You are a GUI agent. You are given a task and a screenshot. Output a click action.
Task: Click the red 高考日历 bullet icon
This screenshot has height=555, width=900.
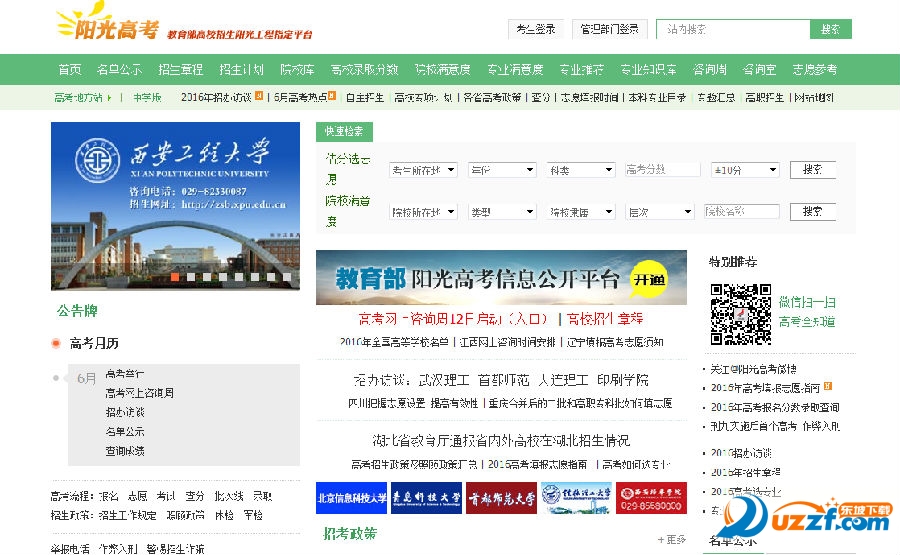(x=56, y=343)
